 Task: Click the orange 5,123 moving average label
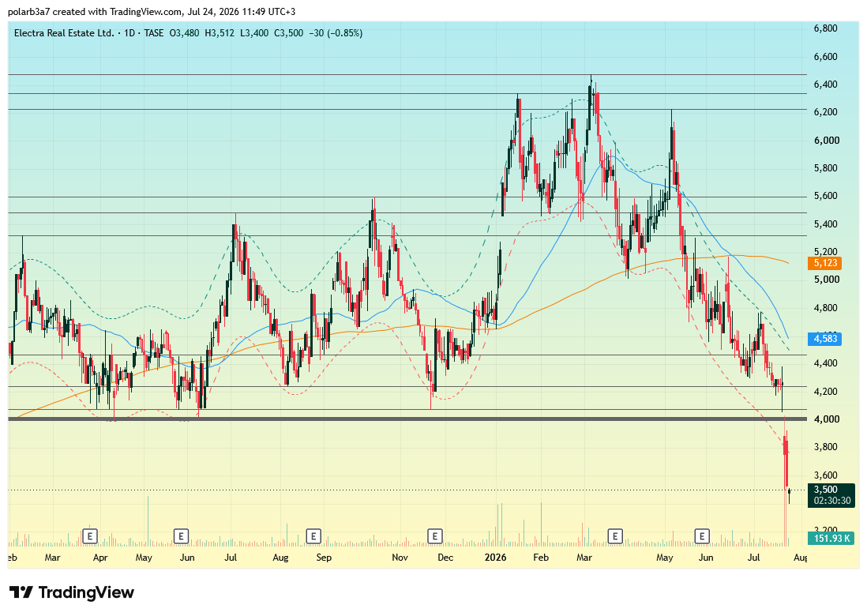coord(824,263)
